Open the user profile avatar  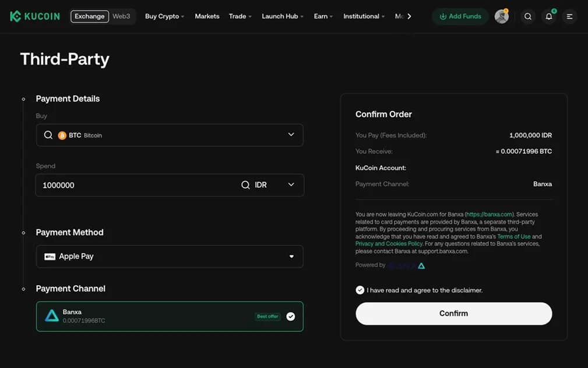pyautogui.click(x=501, y=16)
